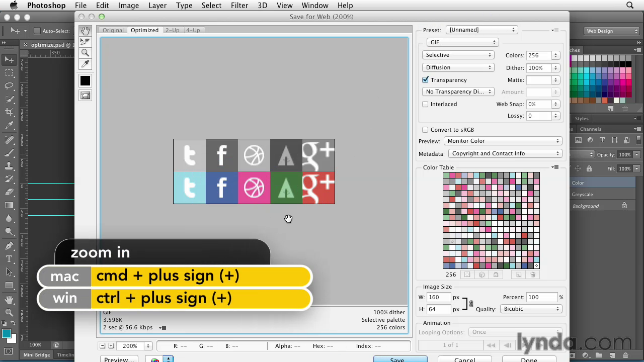The height and width of the screenshot is (362, 644).
Task: Select the Move tool in Photoshop toolbar
Action: tap(9, 60)
